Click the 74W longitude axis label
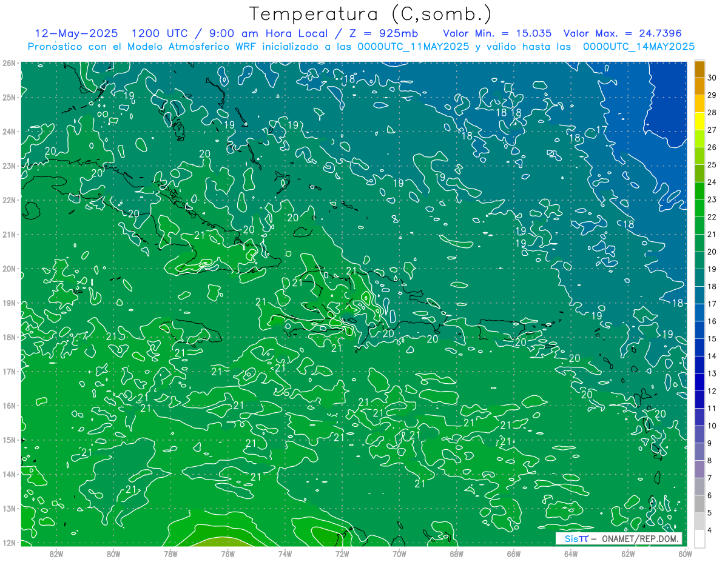The width and height of the screenshot is (728, 562). [x=285, y=554]
